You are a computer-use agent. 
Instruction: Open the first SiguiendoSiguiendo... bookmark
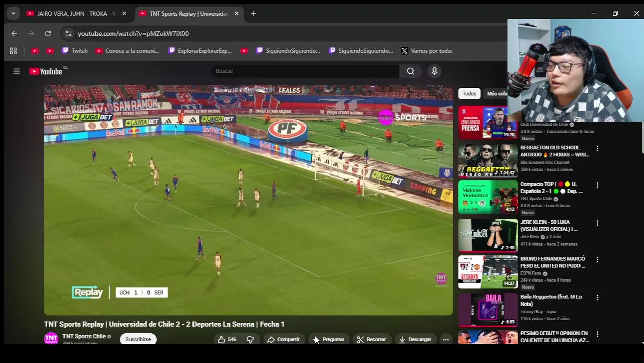pos(288,51)
